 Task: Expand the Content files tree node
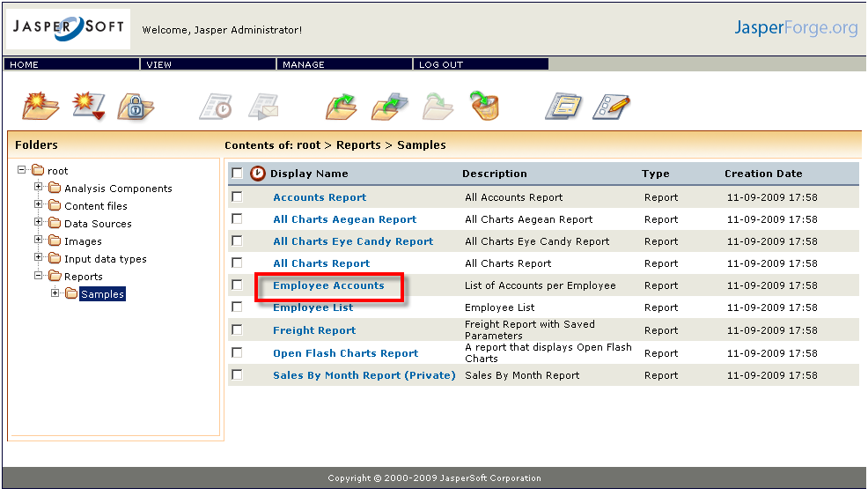point(38,204)
